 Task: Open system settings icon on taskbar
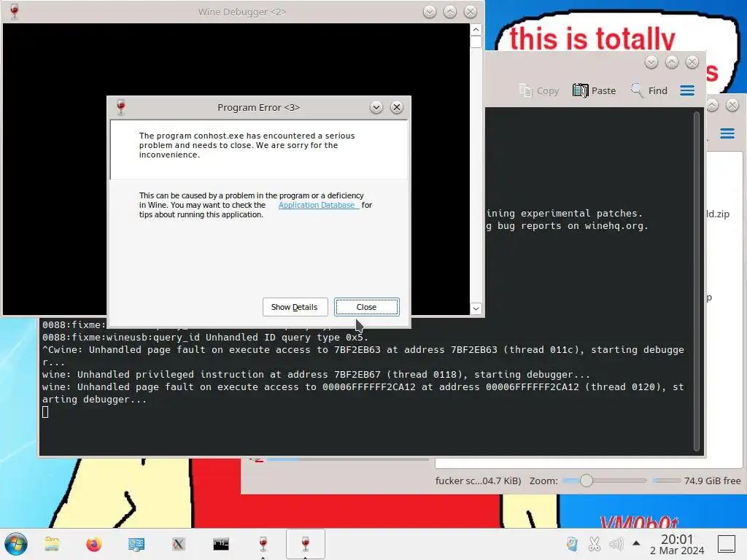click(x=136, y=544)
